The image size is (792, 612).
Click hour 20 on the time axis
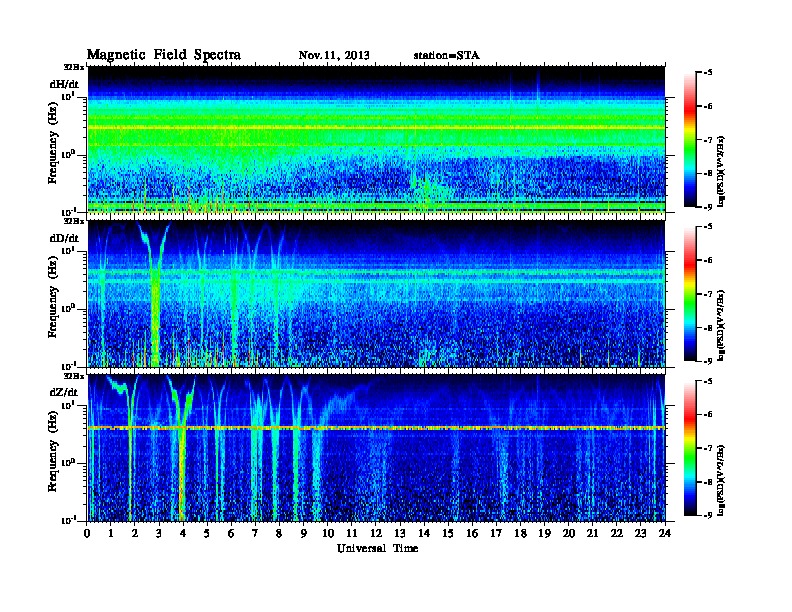coord(569,533)
